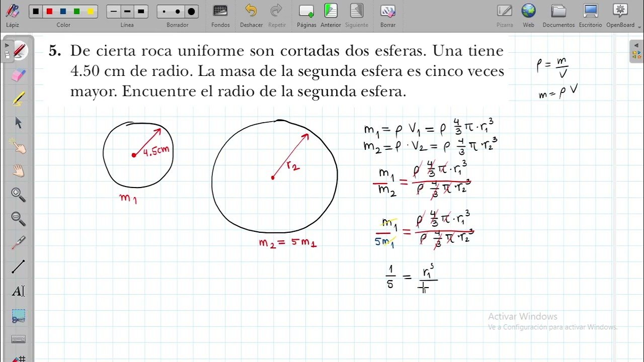Set the large eraser size
The width and height of the screenshot is (644, 362).
[x=191, y=12]
